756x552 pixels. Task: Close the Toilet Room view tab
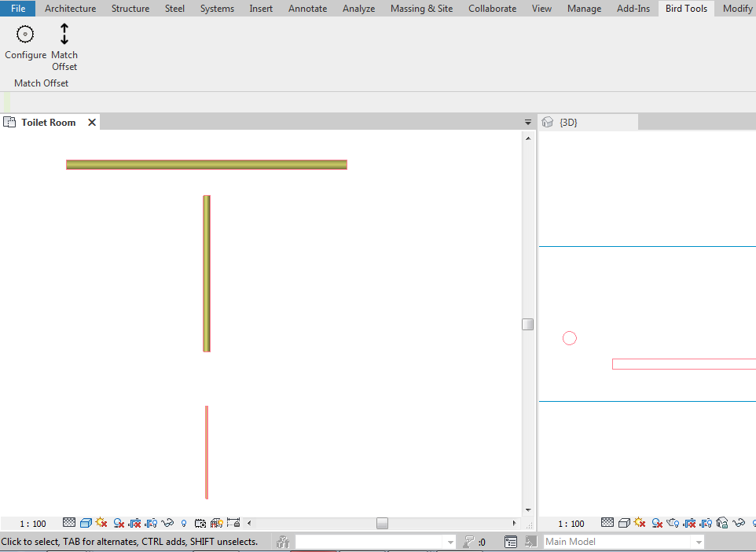point(92,123)
